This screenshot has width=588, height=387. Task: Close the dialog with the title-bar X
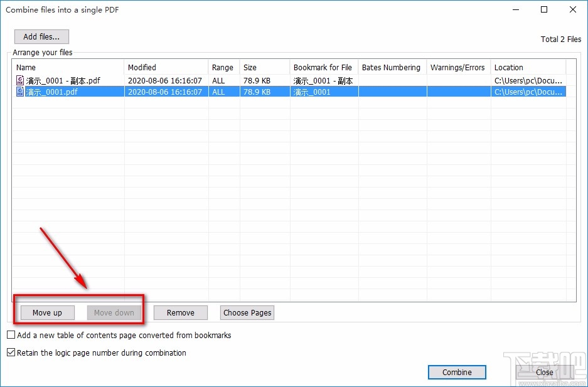(x=572, y=10)
